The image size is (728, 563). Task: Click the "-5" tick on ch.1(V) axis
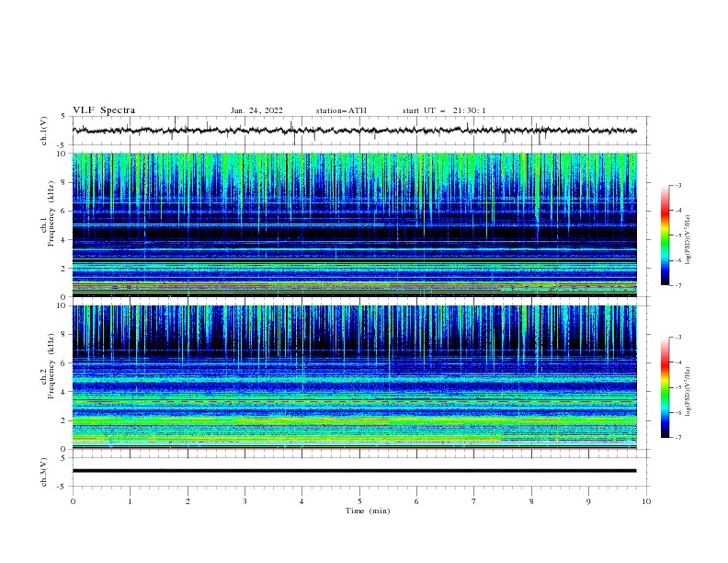[x=63, y=145]
